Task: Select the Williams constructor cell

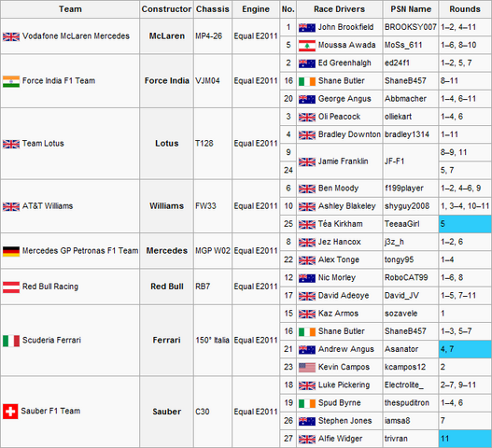Action: 166,206
